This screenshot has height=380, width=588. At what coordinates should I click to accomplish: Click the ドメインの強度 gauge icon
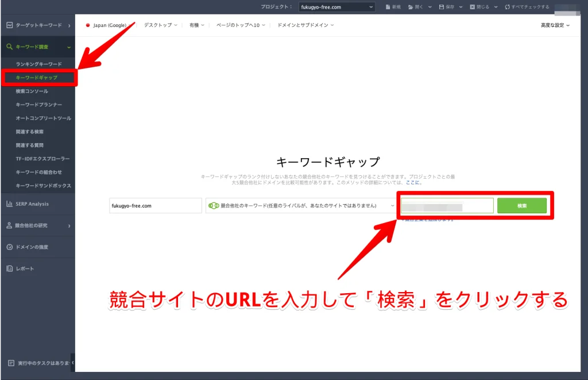(x=9, y=247)
